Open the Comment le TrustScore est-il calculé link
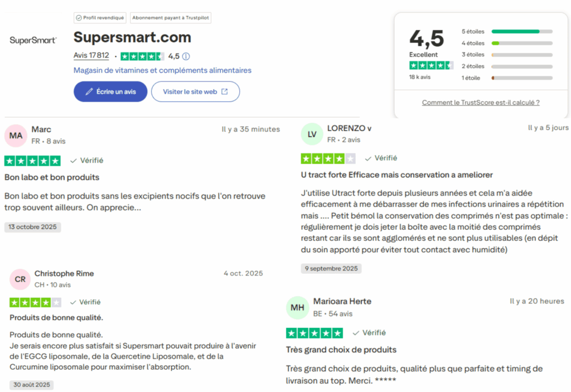The width and height of the screenshot is (571, 392). [481, 103]
